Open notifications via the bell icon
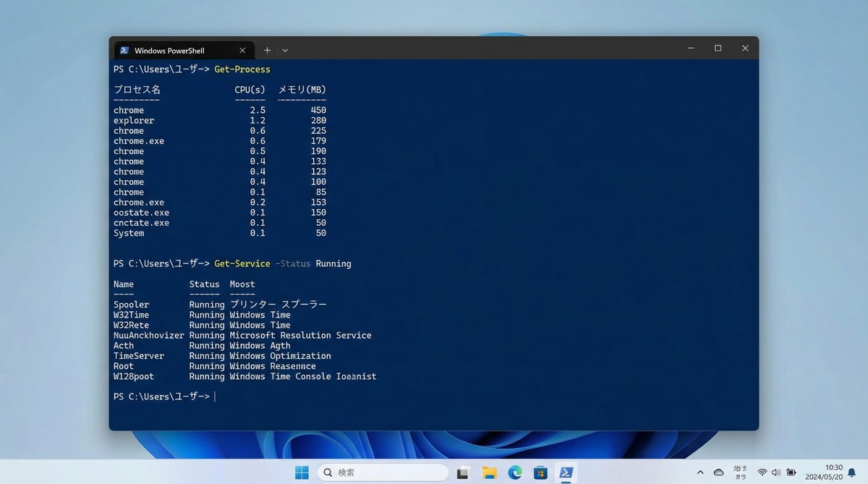868x484 pixels. [x=852, y=472]
